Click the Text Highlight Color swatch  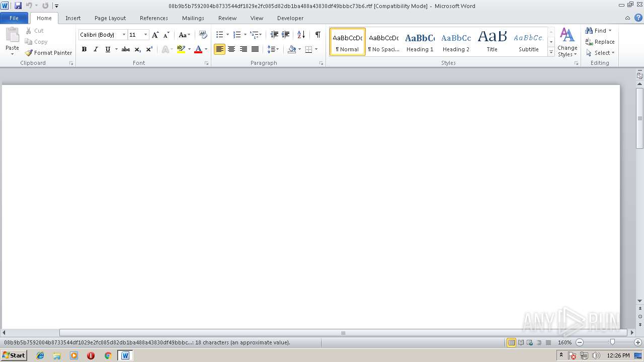(x=181, y=49)
